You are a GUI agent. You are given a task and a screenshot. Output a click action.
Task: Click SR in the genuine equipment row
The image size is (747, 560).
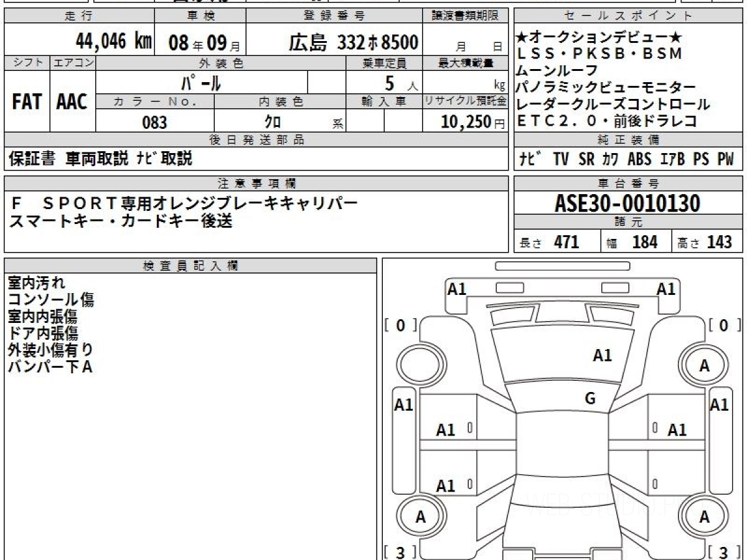(x=586, y=159)
